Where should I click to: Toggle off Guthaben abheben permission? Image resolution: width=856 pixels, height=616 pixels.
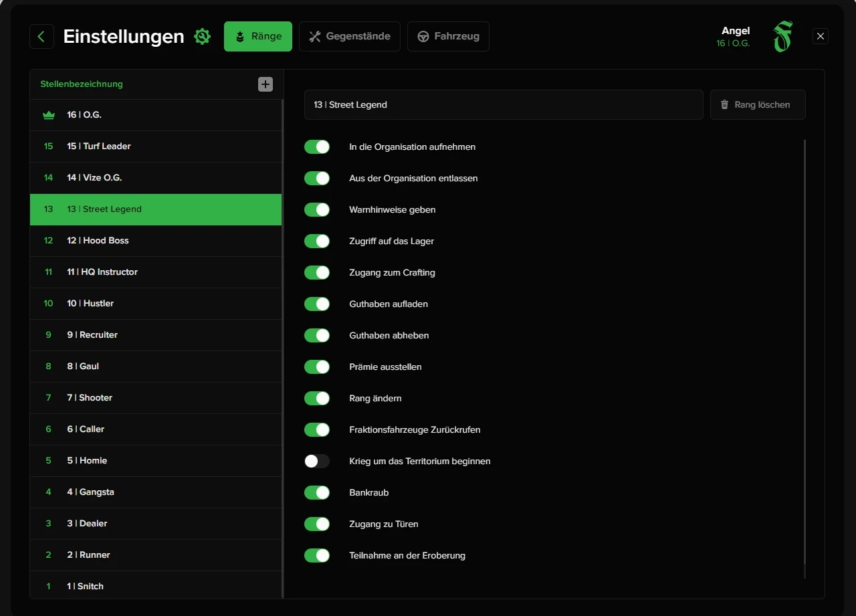coord(317,335)
